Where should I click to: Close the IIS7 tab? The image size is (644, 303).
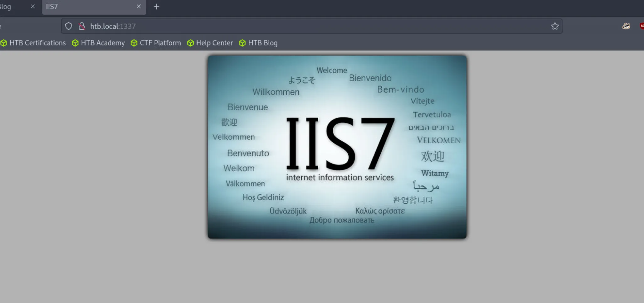click(x=139, y=6)
